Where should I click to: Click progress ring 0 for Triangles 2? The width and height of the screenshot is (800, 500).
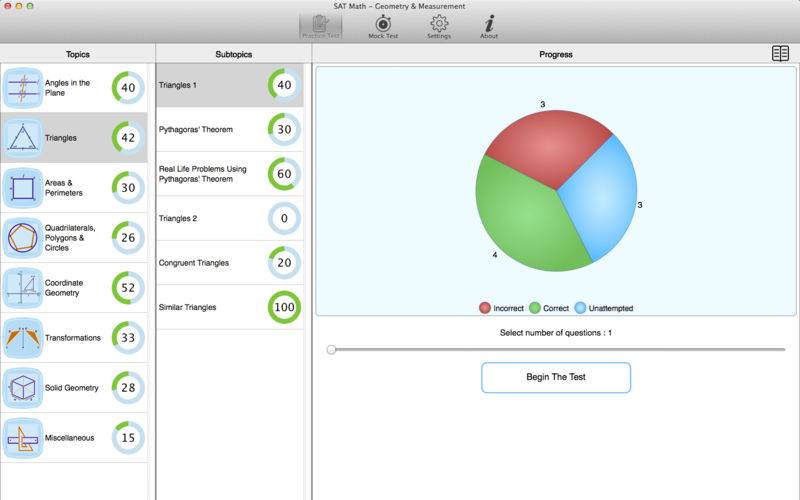(284, 218)
